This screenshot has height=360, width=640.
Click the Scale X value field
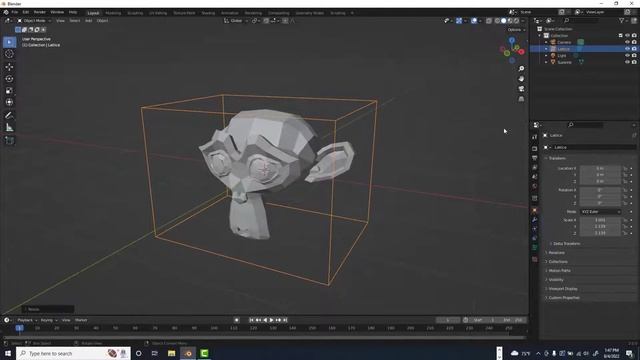click(x=600, y=220)
